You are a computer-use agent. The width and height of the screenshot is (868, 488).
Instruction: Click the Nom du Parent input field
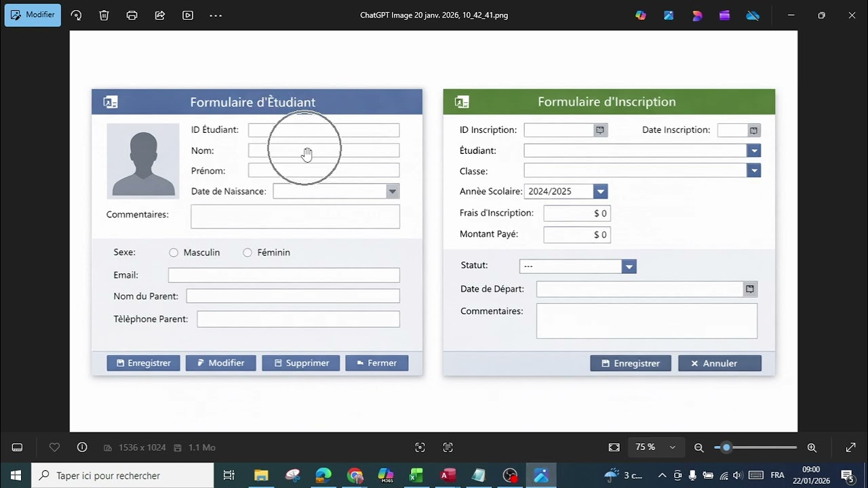click(293, 296)
